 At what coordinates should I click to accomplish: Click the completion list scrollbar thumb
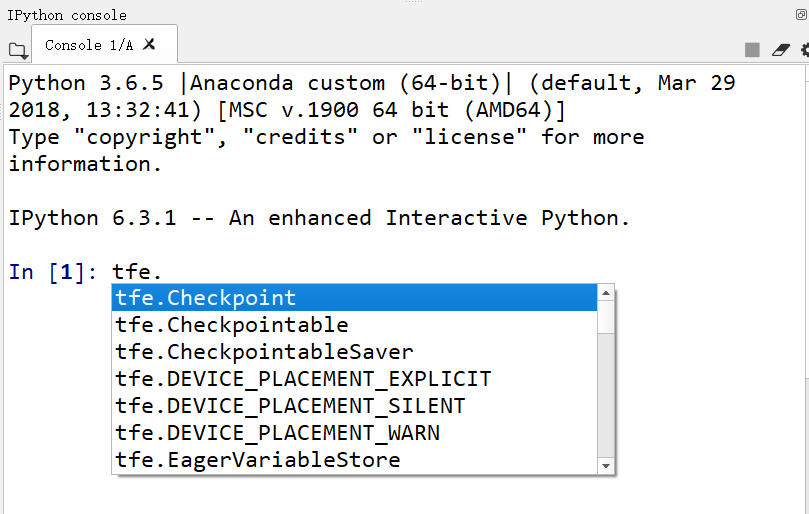(606, 317)
